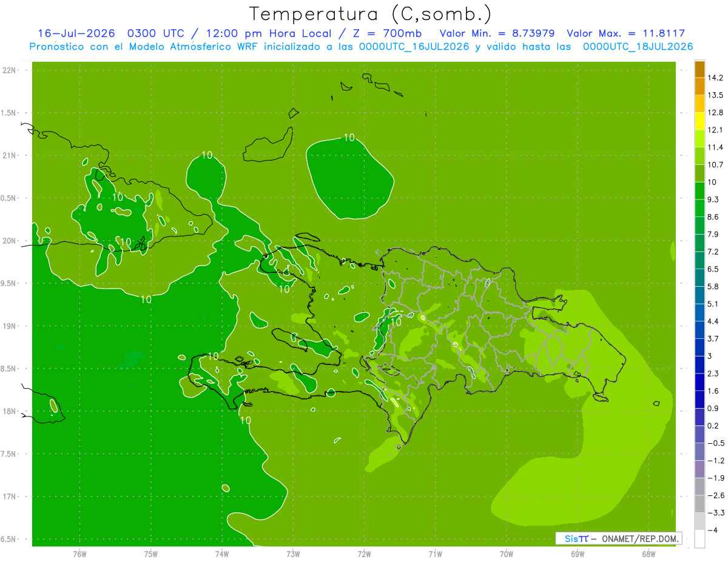Pick the white swatch below -4
Viewport: 728px width, 562px height.
(x=699, y=539)
